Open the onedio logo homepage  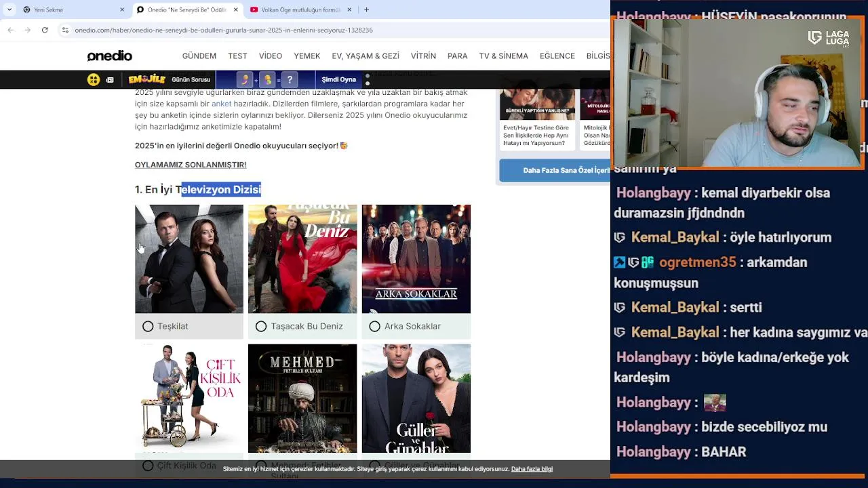pyautogui.click(x=109, y=56)
